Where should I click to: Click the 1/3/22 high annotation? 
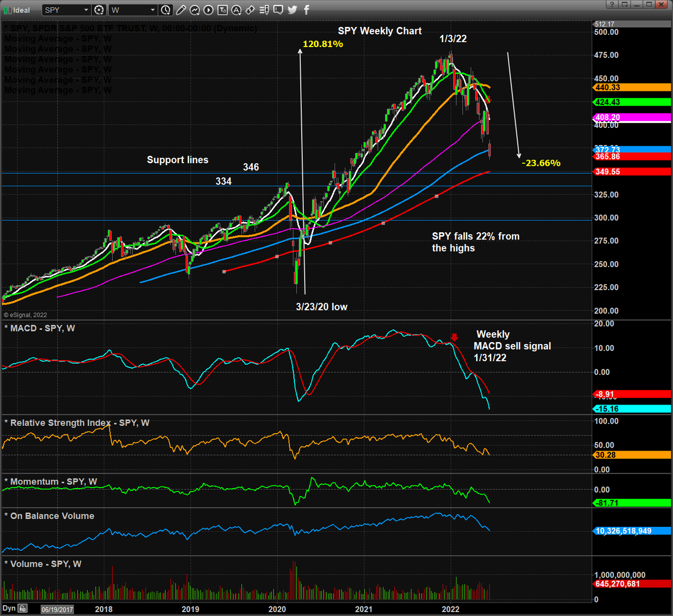point(453,39)
